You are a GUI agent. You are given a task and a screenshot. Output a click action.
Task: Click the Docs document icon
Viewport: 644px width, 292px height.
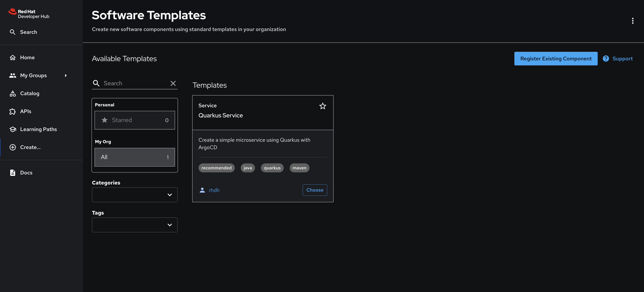[13, 173]
